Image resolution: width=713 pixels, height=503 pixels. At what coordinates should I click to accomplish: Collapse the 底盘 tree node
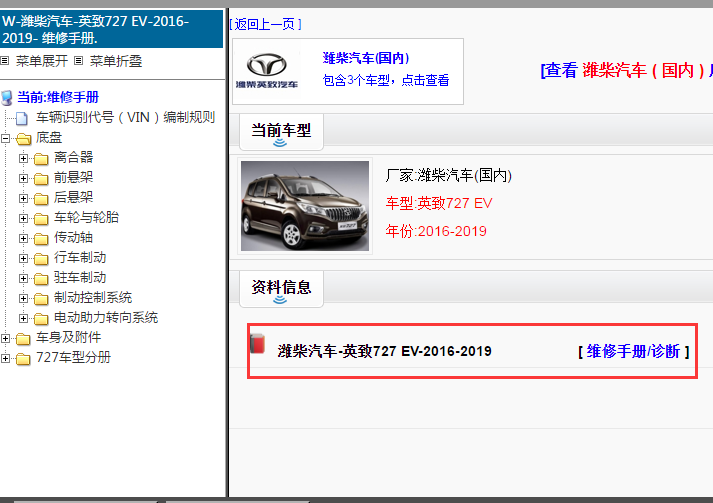[5, 138]
